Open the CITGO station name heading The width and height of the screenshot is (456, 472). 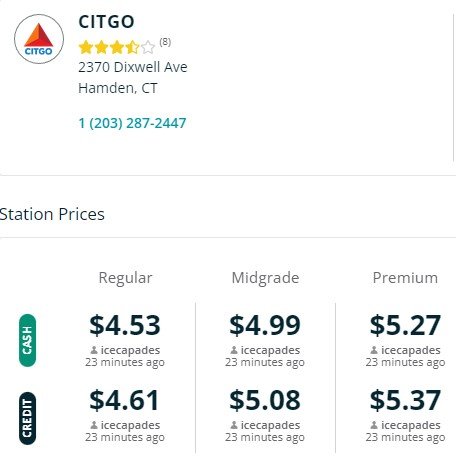click(106, 22)
